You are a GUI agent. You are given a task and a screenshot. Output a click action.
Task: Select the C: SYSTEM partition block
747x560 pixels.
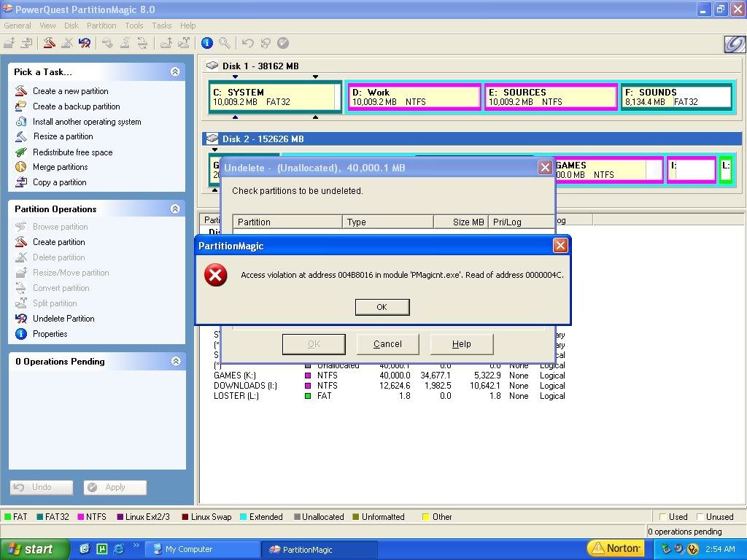click(x=275, y=97)
